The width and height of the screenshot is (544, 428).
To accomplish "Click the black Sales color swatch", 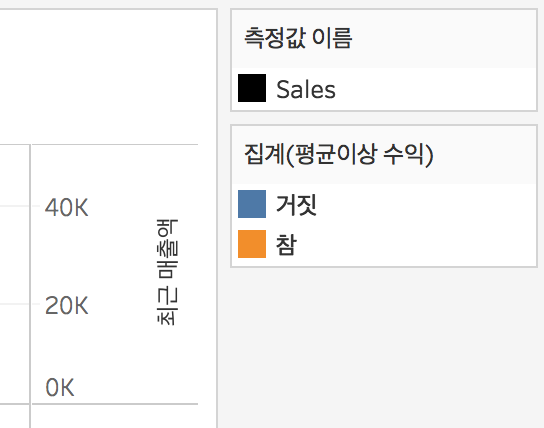I will tap(252, 88).
